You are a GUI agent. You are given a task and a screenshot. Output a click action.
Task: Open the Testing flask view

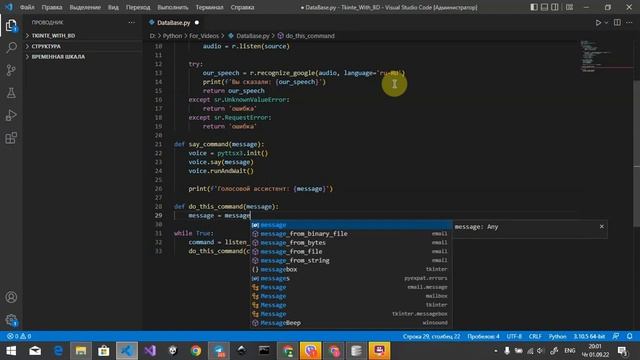11,93
